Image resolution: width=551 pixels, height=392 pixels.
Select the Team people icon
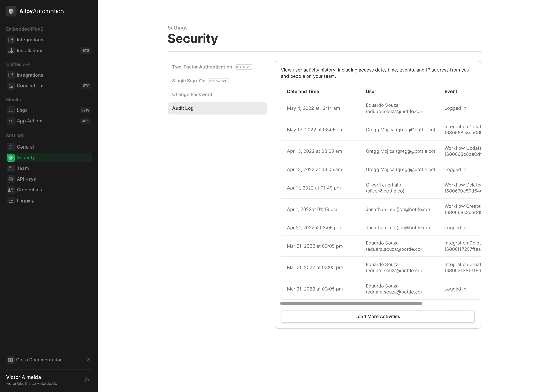click(11, 168)
